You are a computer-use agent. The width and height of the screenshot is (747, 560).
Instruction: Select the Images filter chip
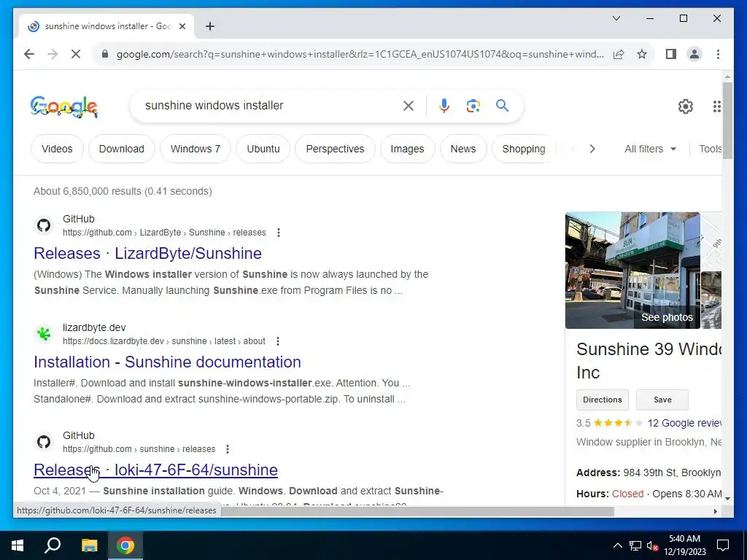(407, 149)
